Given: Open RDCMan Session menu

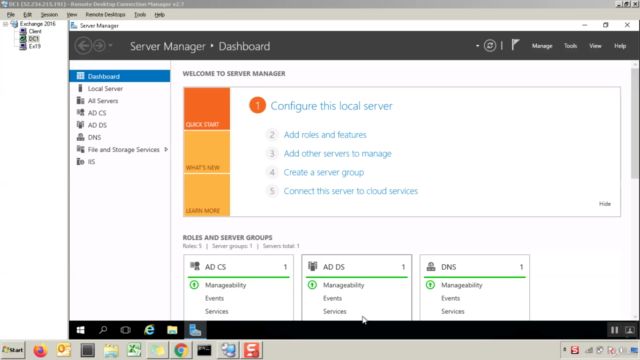Looking at the screenshot, I should (x=49, y=15).
